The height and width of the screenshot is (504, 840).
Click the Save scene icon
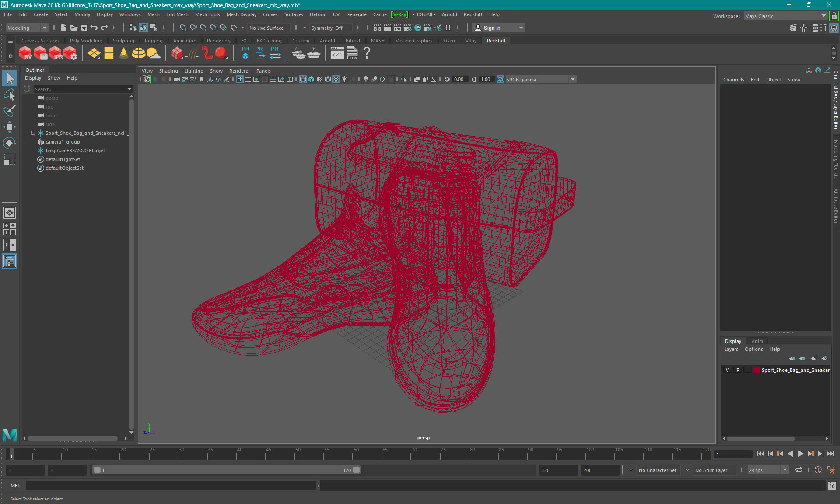[x=84, y=28]
